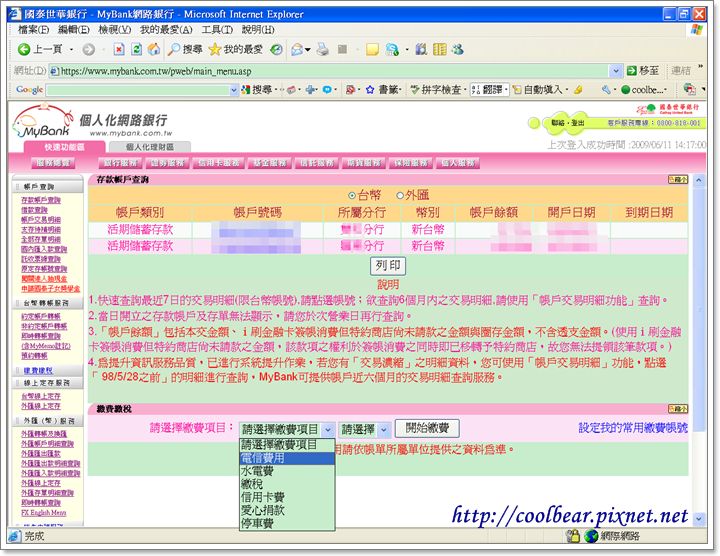
Task: Collapse 存款帳戶查詢 panel with its corner button
Action: pos(678,179)
